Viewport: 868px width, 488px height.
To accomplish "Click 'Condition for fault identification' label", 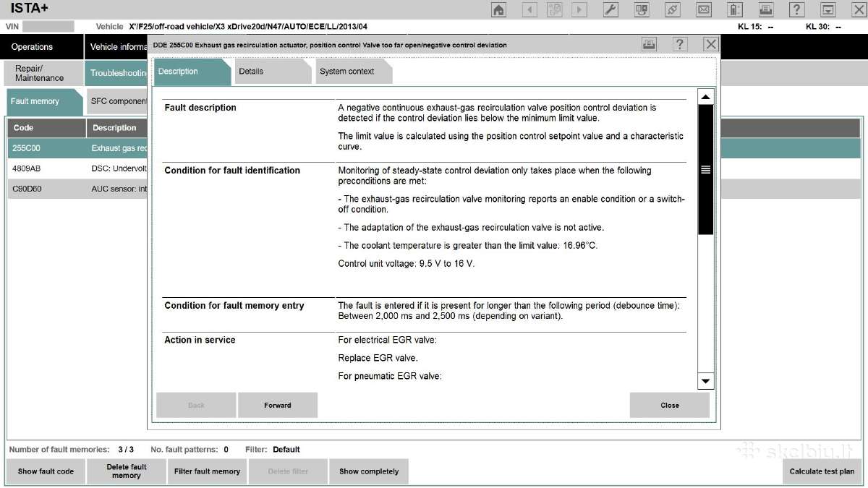I will [232, 171].
